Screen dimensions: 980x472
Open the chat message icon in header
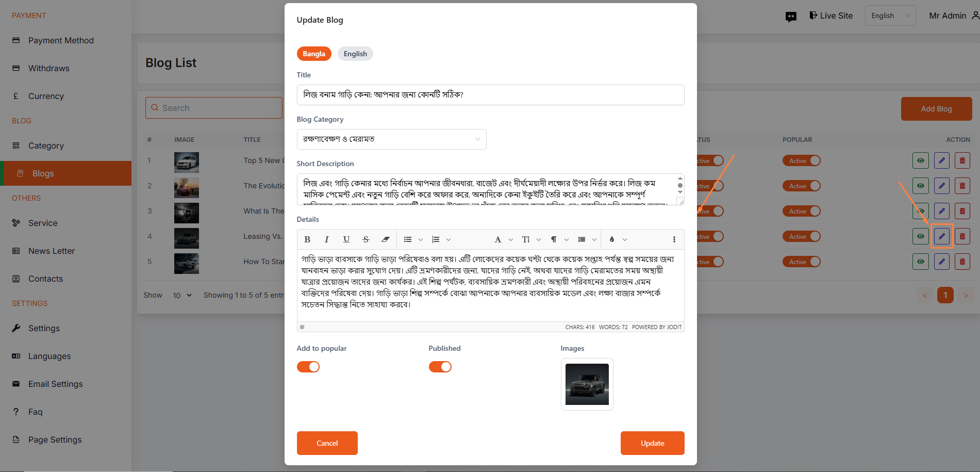tap(791, 17)
